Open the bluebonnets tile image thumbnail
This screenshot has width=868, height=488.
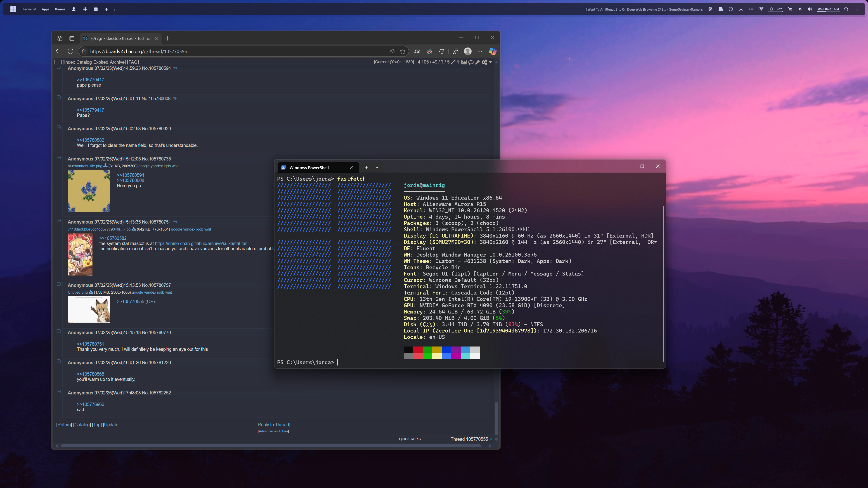pos(89,191)
